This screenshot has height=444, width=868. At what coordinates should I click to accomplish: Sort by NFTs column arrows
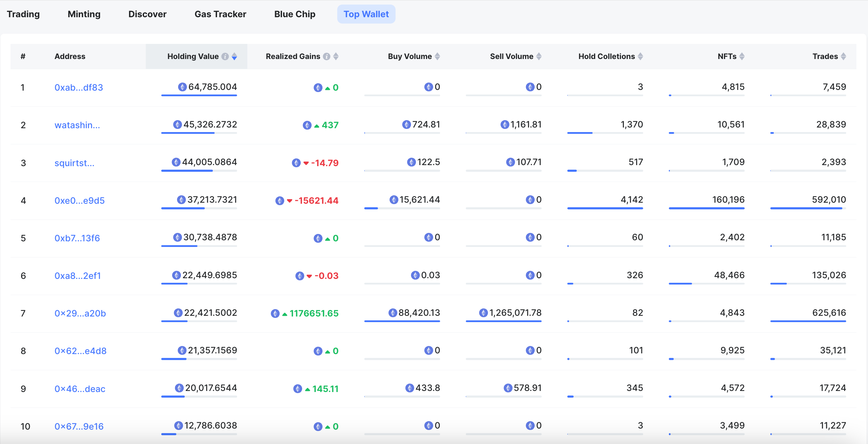742,57
